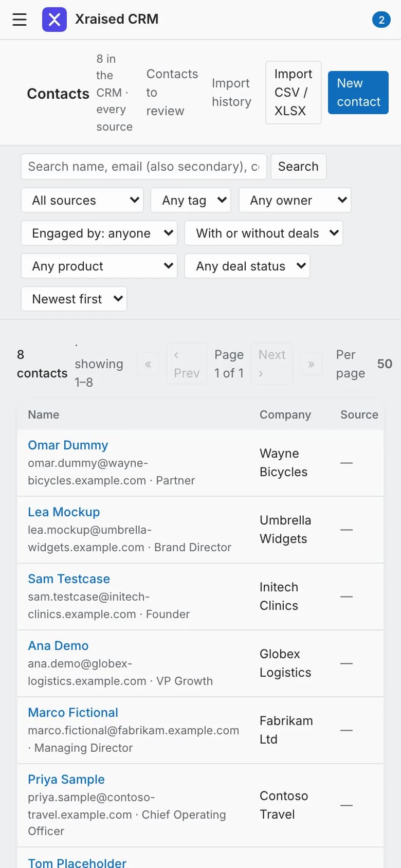Open the Any product dropdown

point(99,266)
